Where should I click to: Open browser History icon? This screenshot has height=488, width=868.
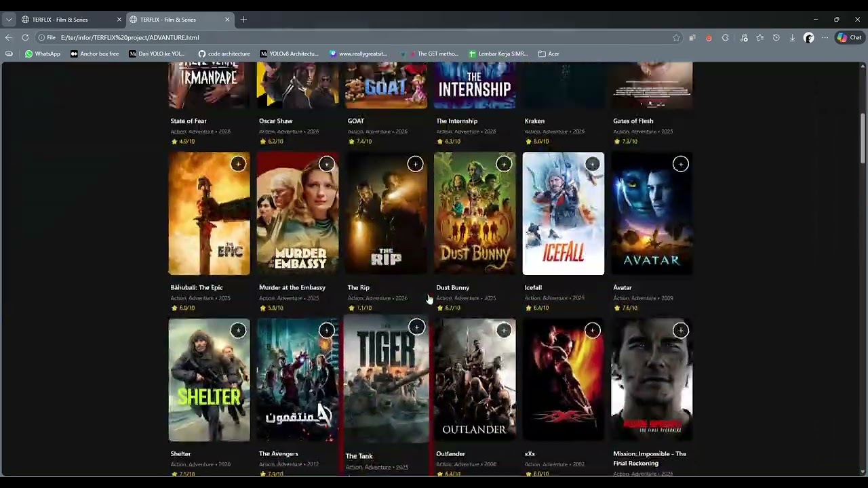[x=776, y=38]
